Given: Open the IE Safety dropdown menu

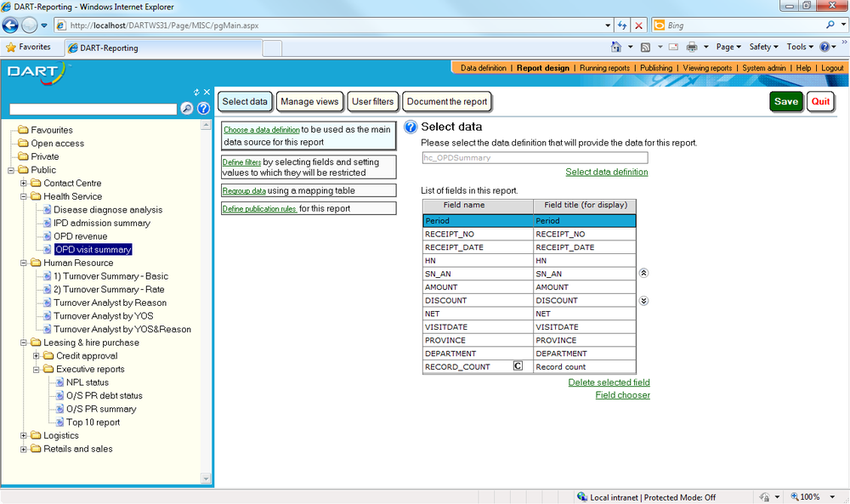Looking at the screenshot, I should pyautogui.click(x=763, y=47).
